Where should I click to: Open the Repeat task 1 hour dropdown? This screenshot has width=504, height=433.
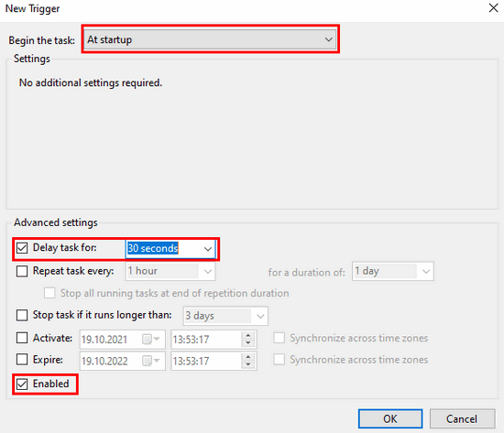tap(208, 272)
